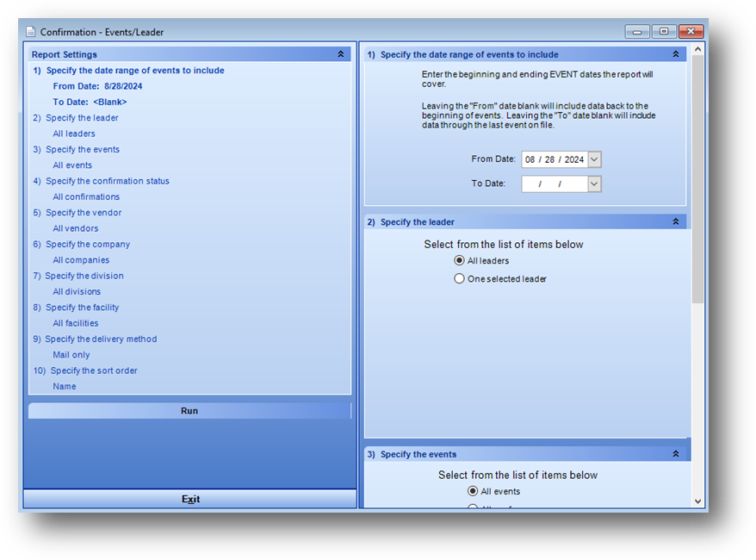Click 'From Date: 8/28/2024' summary text
The width and height of the screenshot is (756, 560).
97,86
